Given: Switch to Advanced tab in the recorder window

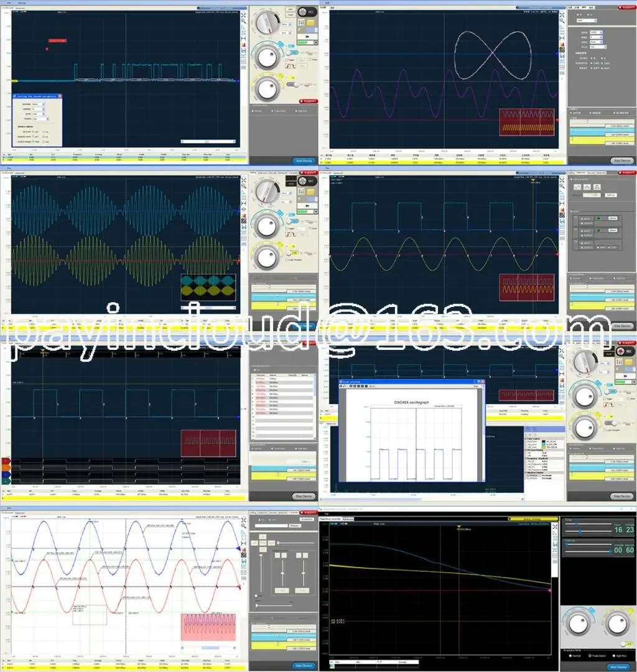Looking at the screenshot, I should [x=348, y=519].
